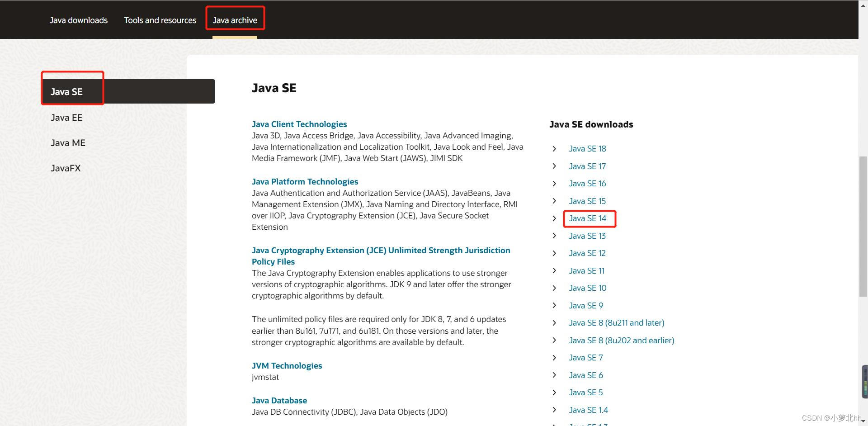
Task: Click the Java SE 6 download link
Action: (x=586, y=375)
